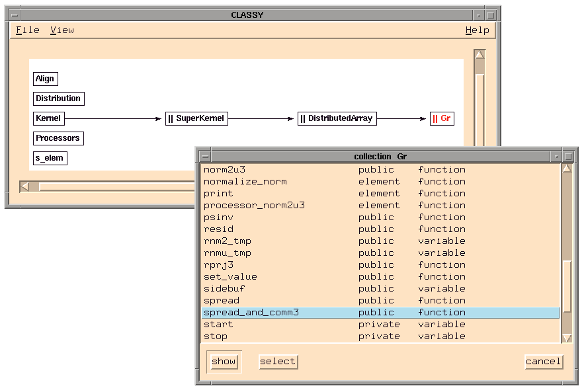
Task: Click the collection Gr list scrollbar thumb
Action: pos(567,286)
